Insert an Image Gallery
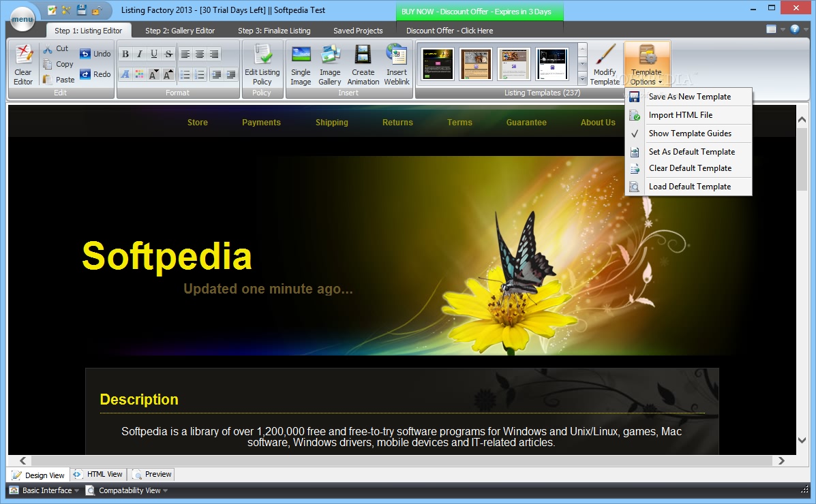The width and height of the screenshot is (816, 504). point(330,65)
